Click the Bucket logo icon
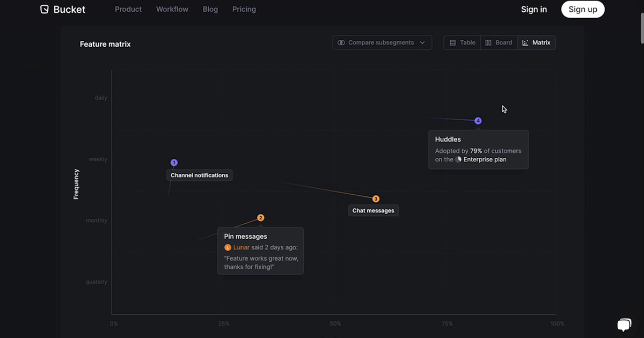The image size is (644, 338). [x=45, y=9]
